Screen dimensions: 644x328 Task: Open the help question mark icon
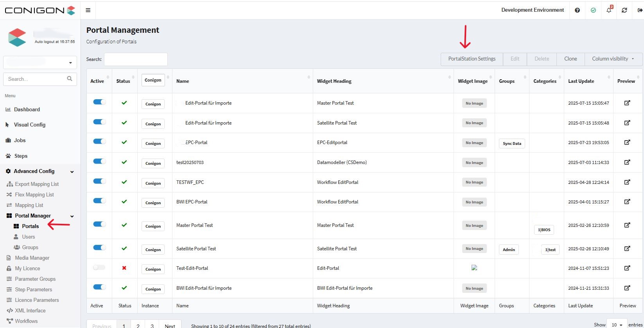(x=577, y=10)
